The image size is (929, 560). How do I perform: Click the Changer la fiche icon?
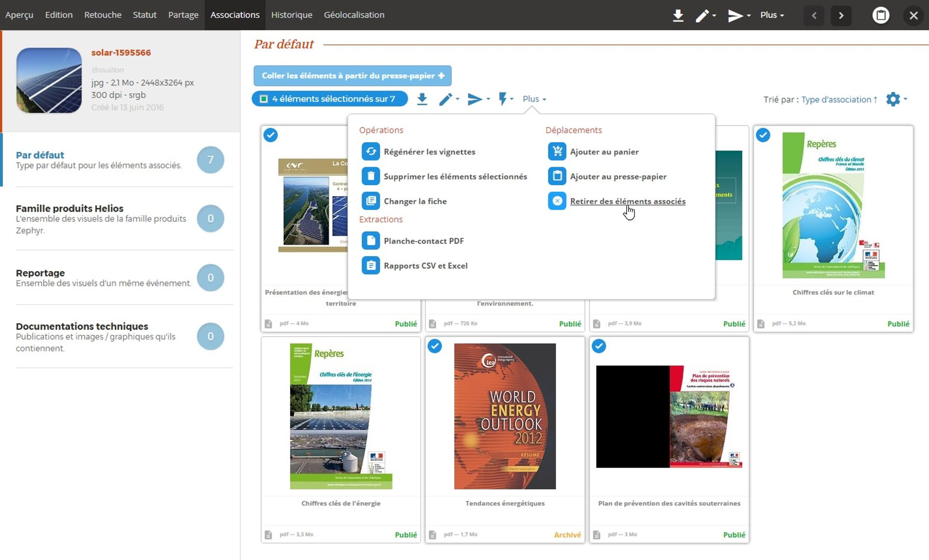[371, 201]
